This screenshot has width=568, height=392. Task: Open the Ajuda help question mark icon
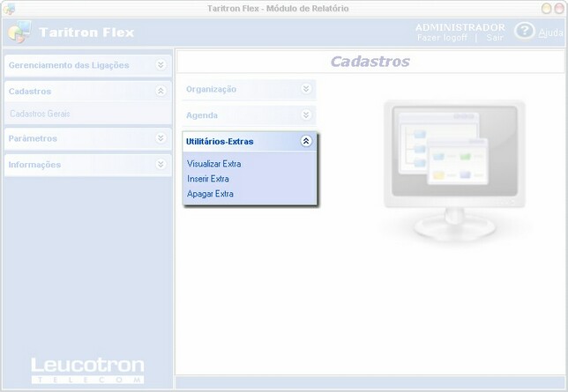click(x=524, y=31)
